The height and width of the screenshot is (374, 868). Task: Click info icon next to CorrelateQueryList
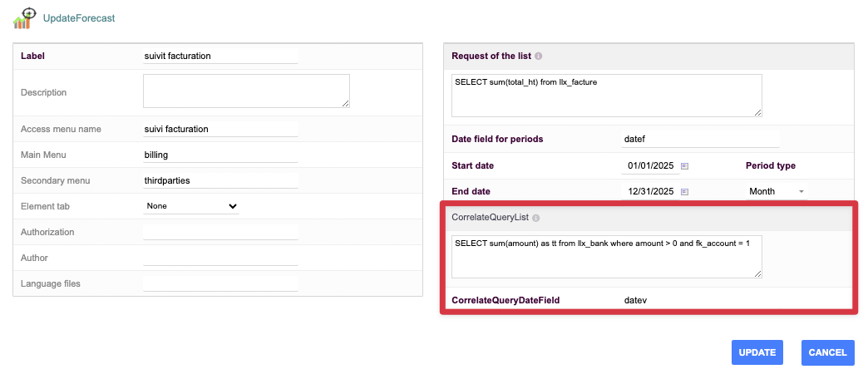pyautogui.click(x=535, y=218)
